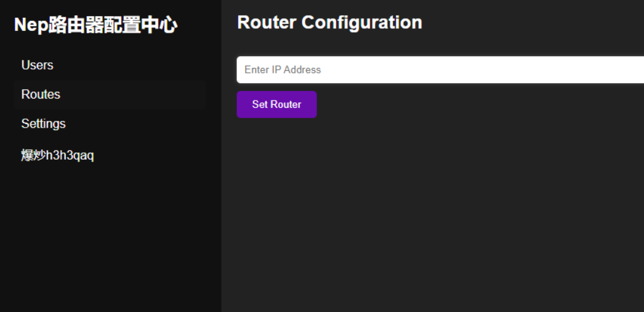Place cursor in the IP address box
The image size is (644, 312).
[x=440, y=70]
